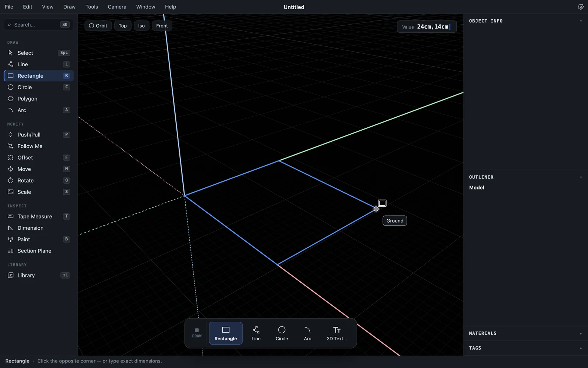
Task: Switch to Top view
Action: tap(123, 26)
